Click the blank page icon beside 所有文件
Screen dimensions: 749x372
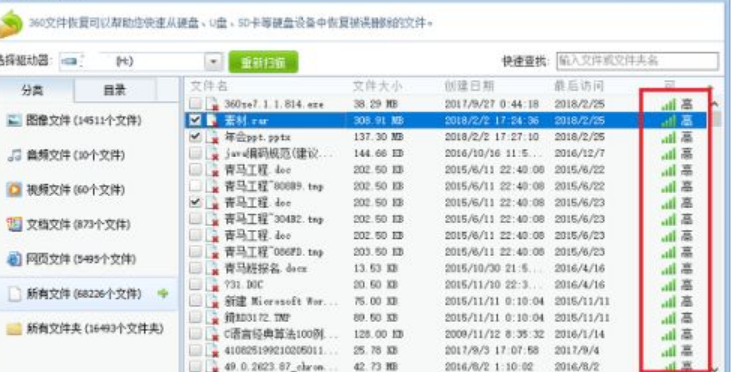[x=15, y=294]
